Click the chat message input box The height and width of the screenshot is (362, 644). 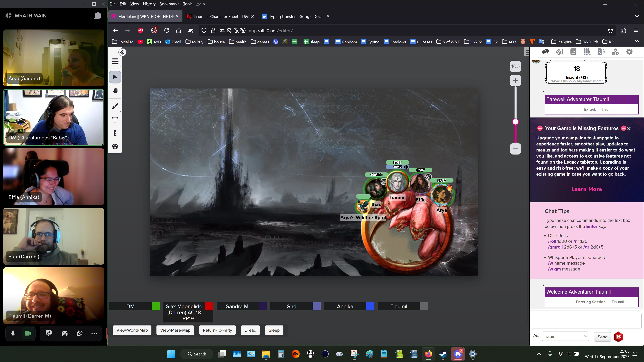(586, 321)
